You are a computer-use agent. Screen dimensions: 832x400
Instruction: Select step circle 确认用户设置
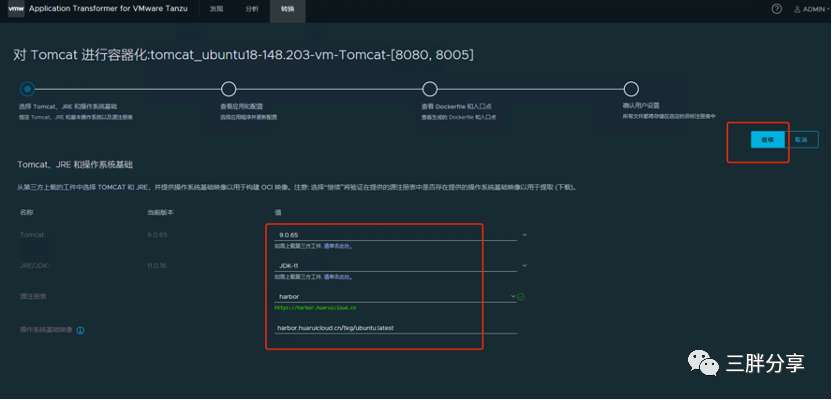click(x=631, y=89)
